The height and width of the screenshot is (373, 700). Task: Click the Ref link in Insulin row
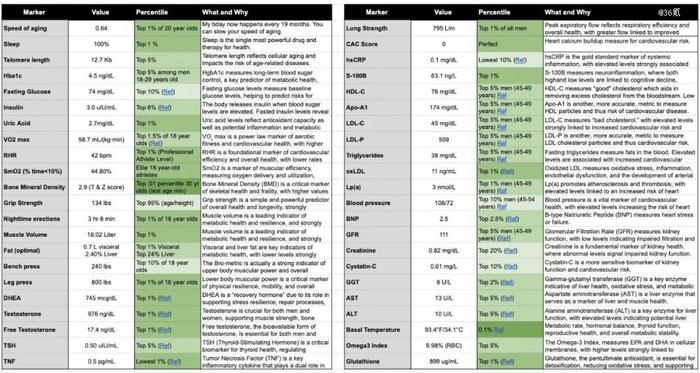tap(165, 108)
